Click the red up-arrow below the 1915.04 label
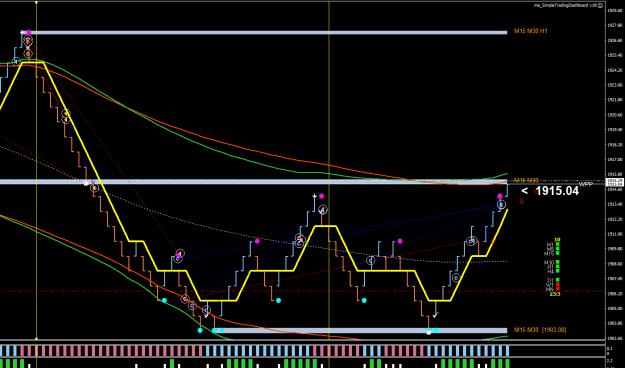Viewport: 625px width, 368px height. pos(522,202)
